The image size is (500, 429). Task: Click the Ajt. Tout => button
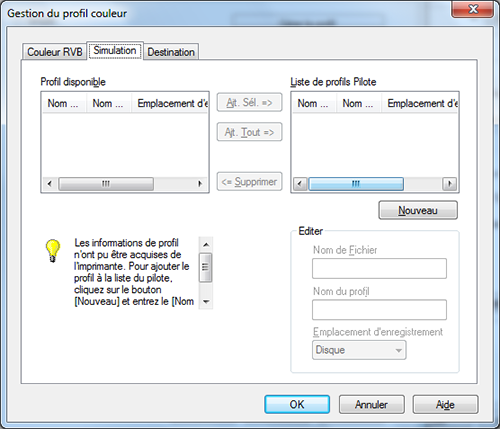(249, 132)
